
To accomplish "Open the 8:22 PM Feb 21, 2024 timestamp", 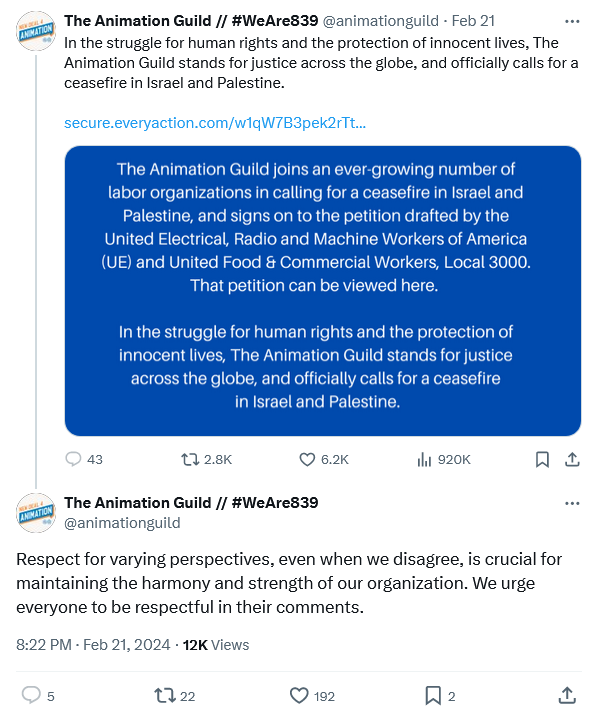I will pos(93,645).
